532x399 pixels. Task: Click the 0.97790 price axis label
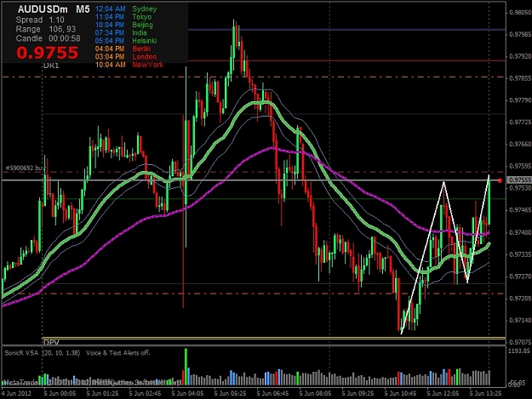click(520, 100)
